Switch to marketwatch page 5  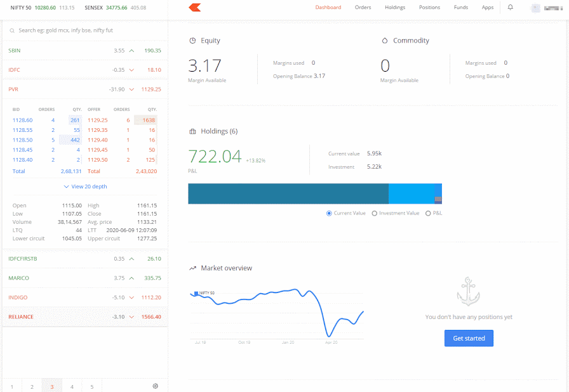coord(92,386)
